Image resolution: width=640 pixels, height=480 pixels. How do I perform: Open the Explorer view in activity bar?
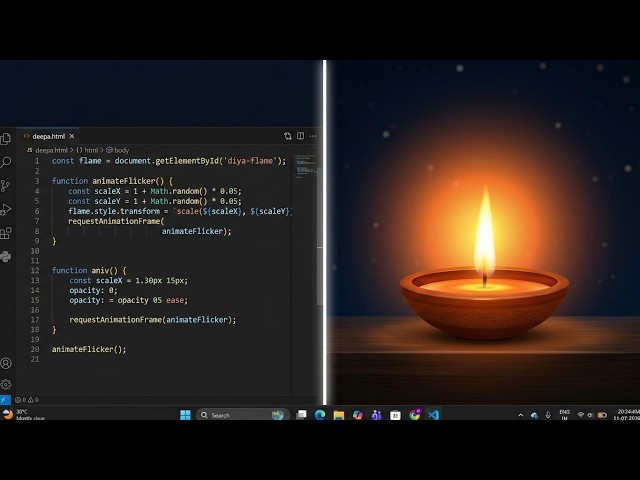pyautogui.click(x=6, y=139)
